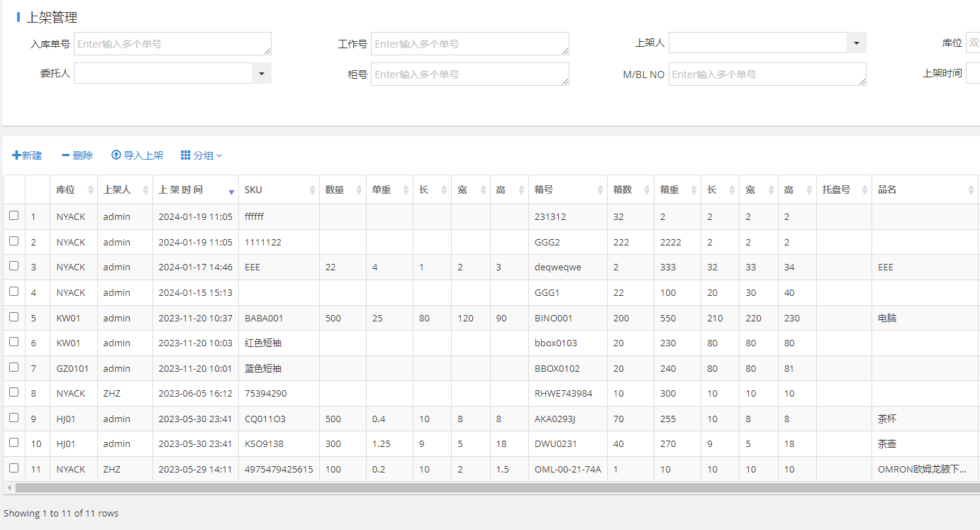This screenshot has height=530, width=980.
Task: Sort table by 库位 column arrows
Action: click(90, 190)
